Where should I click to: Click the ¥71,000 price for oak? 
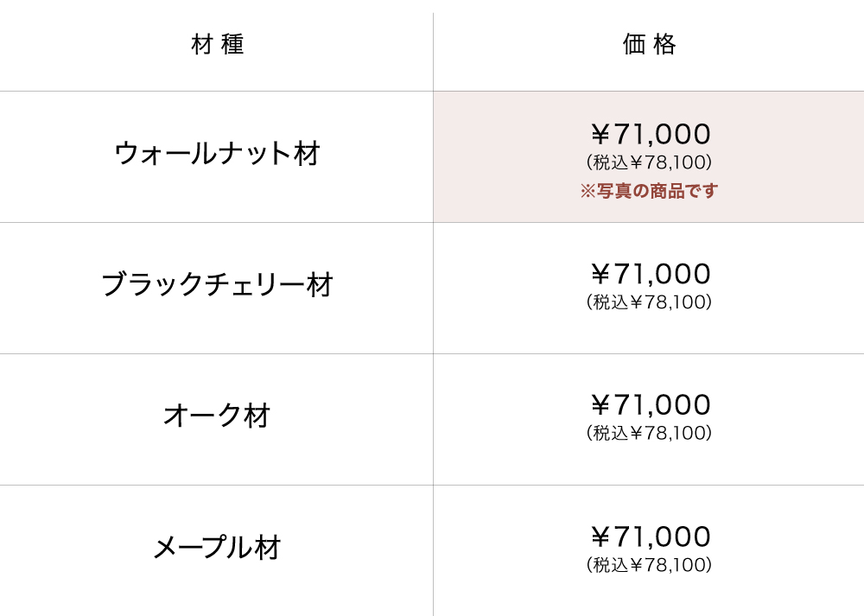pos(650,405)
